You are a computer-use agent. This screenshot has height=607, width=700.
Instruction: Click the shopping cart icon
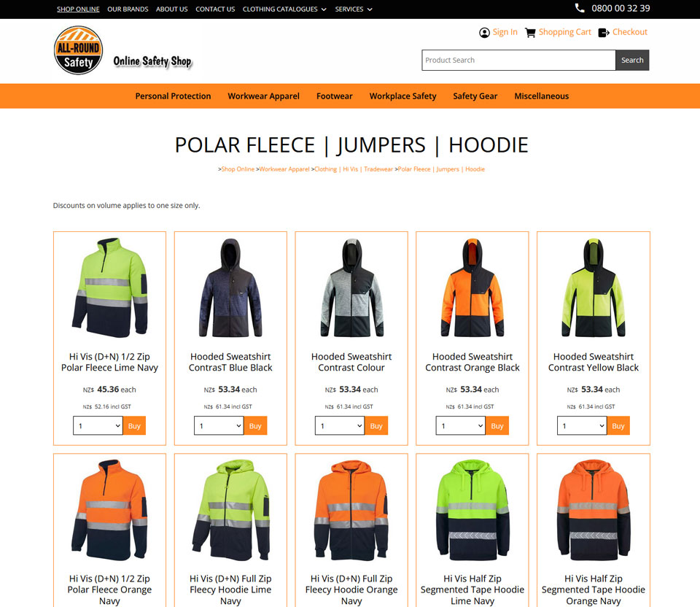(530, 33)
